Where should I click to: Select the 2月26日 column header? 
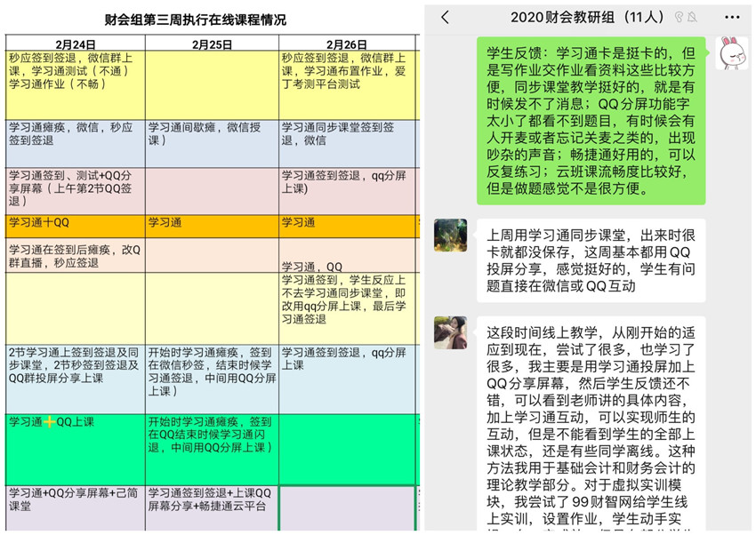(x=347, y=44)
